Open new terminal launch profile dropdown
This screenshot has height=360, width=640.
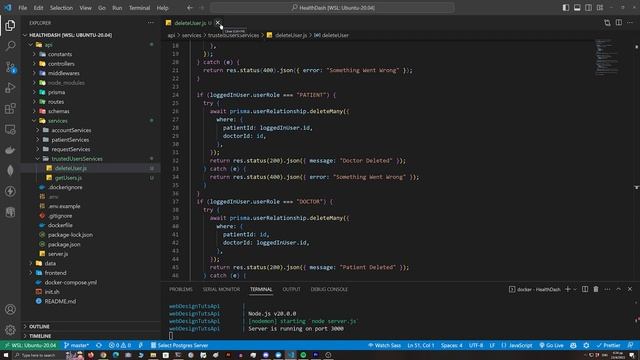[575, 289]
